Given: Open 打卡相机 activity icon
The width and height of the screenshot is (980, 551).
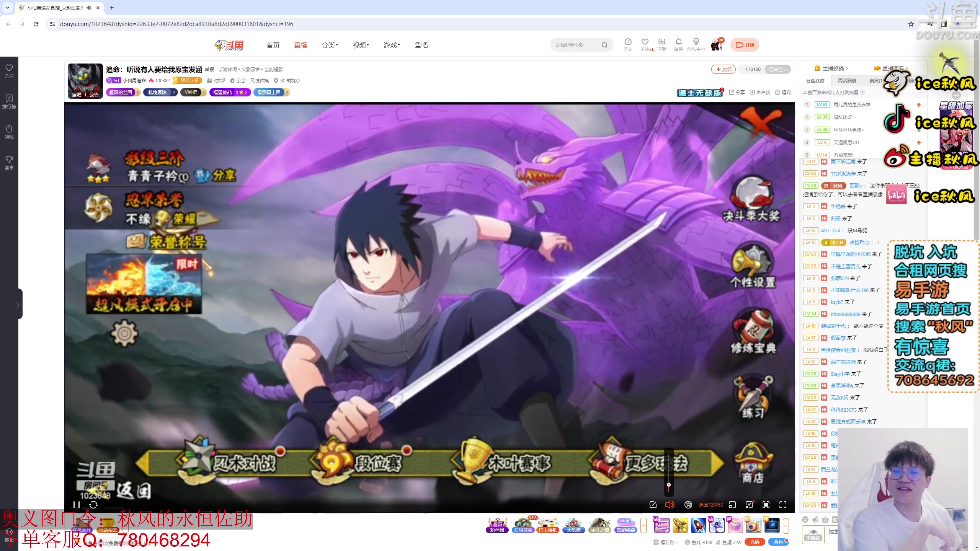Looking at the screenshot, I should click(548, 525).
